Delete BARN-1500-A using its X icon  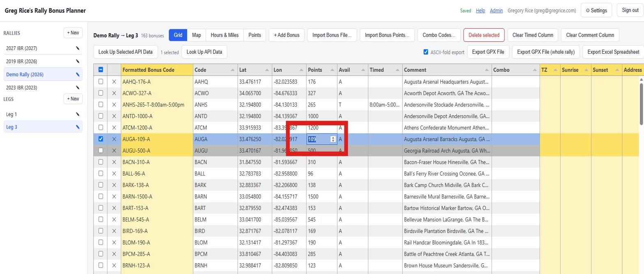(114, 196)
